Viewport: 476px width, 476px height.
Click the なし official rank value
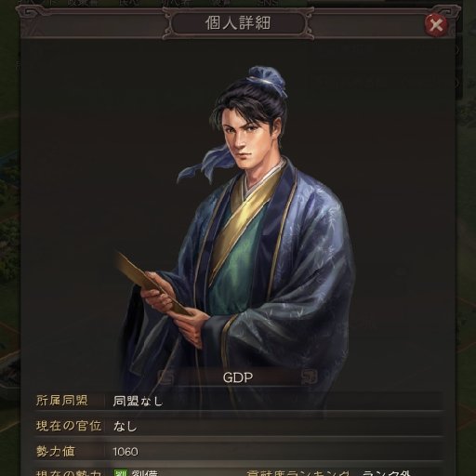click(x=126, y=427)
